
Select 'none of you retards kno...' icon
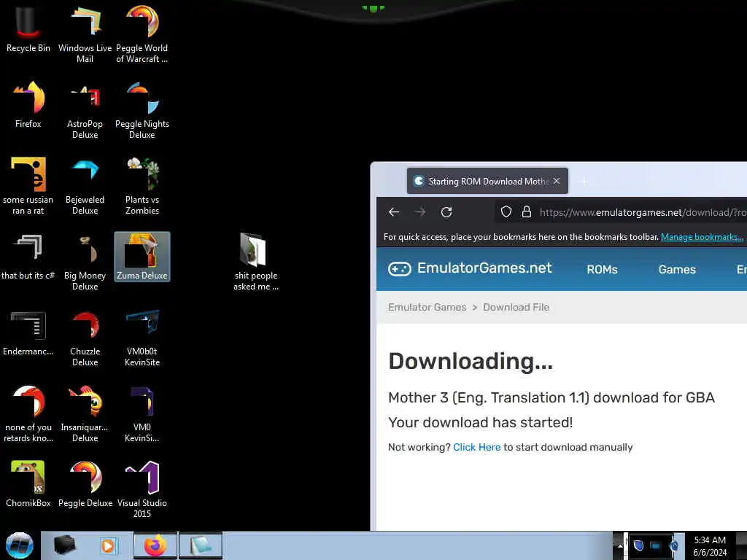point(28,413)
